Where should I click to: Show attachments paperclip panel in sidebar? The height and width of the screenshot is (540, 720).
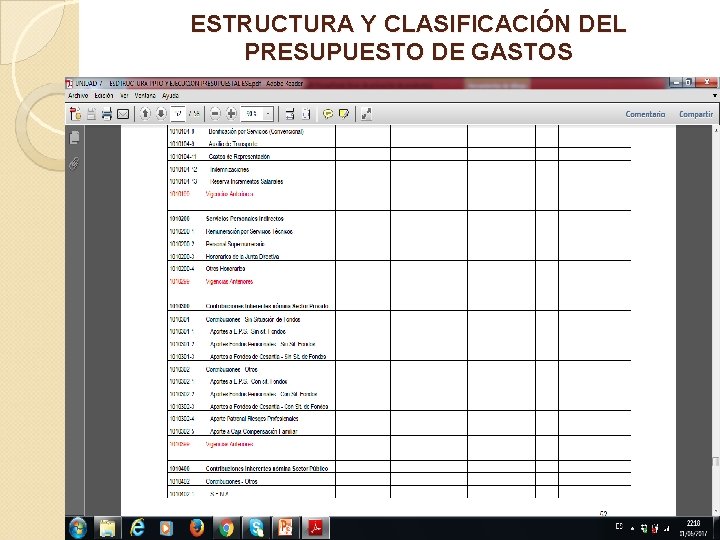(x=74, y=163)
